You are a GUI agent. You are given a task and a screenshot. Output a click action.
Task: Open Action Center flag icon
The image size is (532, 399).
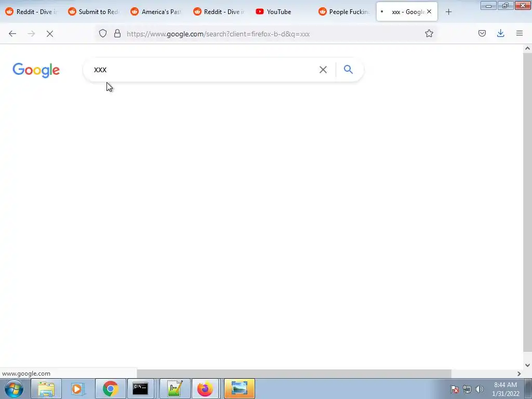[x=455, y=389]
